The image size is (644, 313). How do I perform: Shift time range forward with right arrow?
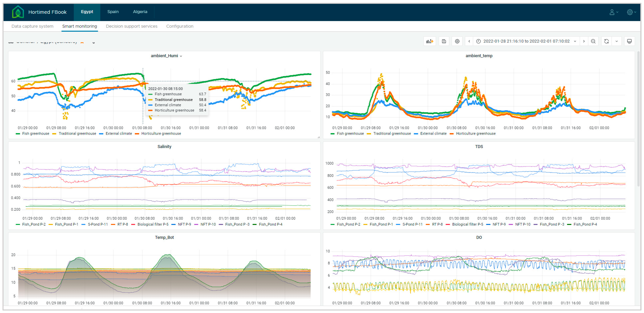click(x=584, y=41)
